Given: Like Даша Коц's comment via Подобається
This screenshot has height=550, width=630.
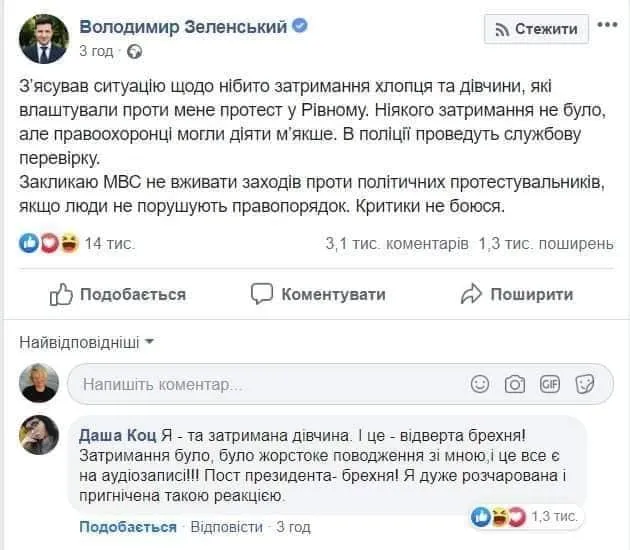Looking at the screenshot, I should coord(127,527).
